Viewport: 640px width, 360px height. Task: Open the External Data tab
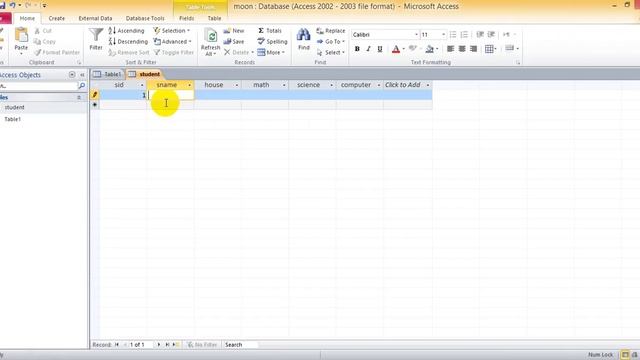(x=95, y=18)
